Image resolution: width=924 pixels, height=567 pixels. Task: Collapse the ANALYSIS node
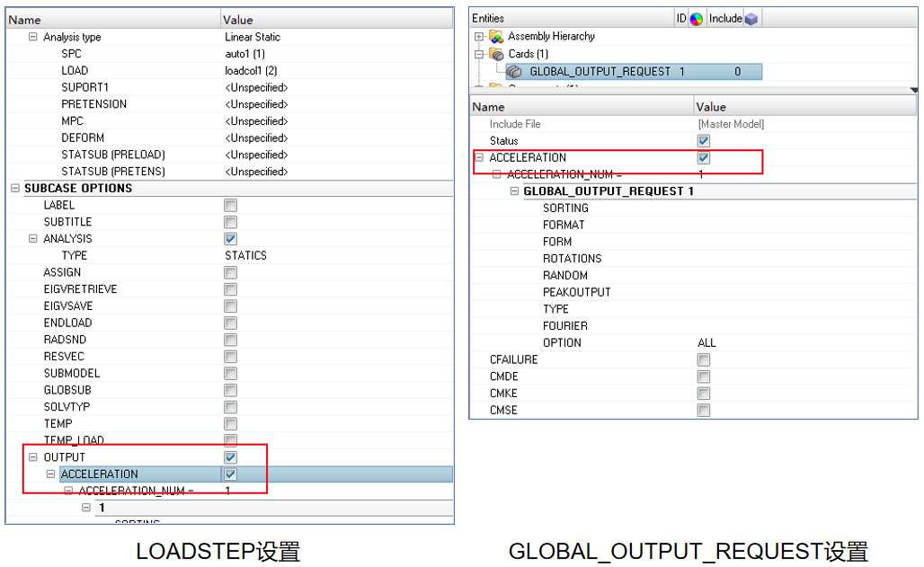[x=33, y=239]
